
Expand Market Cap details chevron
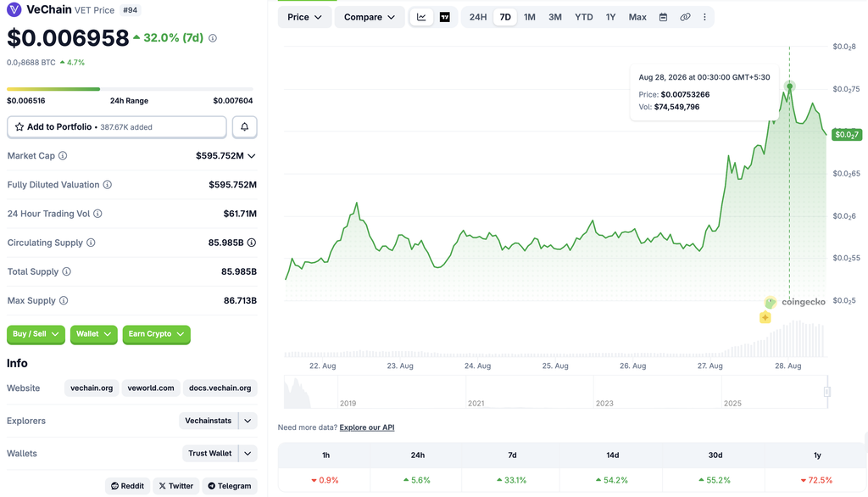pos(251,156)
